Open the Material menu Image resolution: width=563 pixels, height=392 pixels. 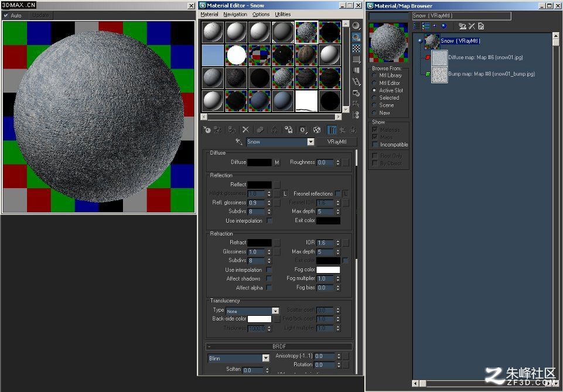209,15
